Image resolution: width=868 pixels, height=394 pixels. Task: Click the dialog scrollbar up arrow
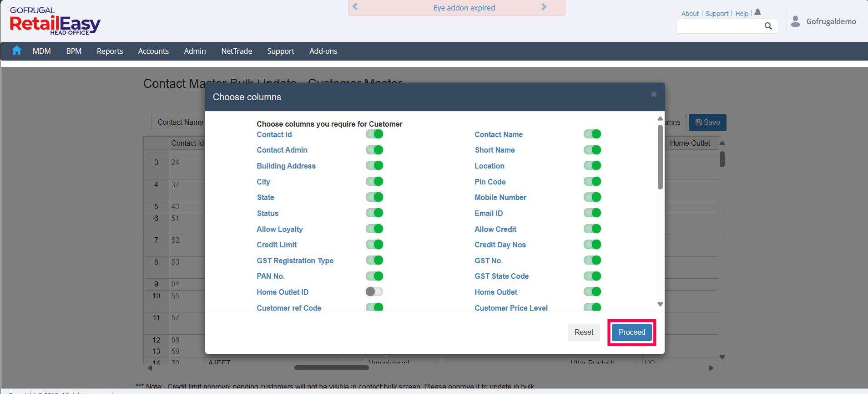[x=660, y=118]
